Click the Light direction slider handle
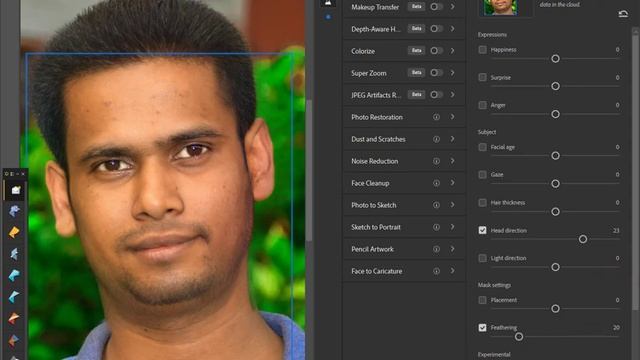The image size is (640, 360). [555, 267]
